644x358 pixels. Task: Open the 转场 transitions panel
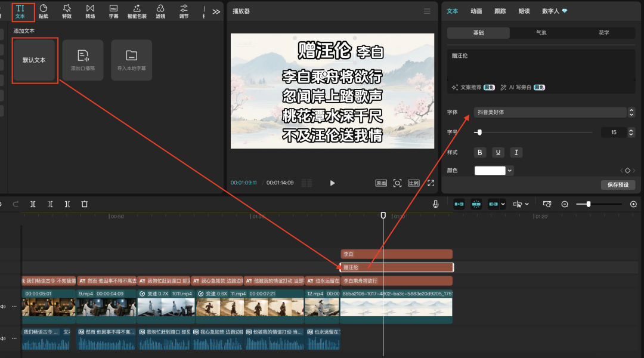[x=90, y=11]
